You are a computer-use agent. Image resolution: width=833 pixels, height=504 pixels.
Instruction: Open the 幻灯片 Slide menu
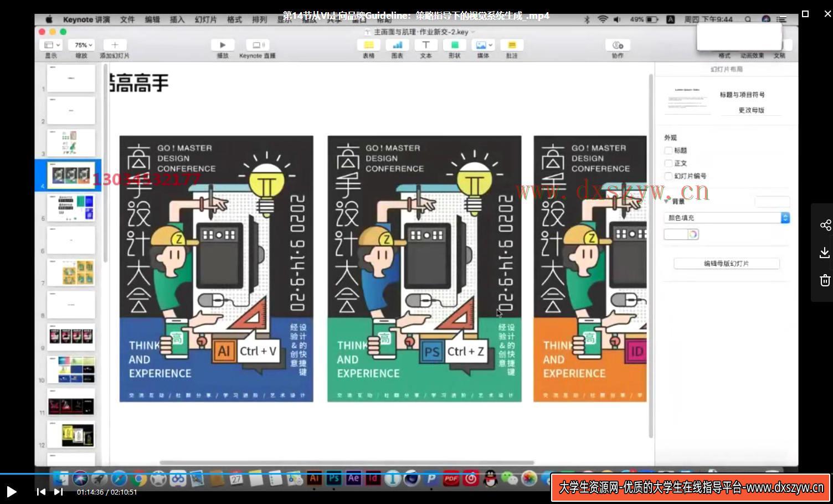(205, 19)
